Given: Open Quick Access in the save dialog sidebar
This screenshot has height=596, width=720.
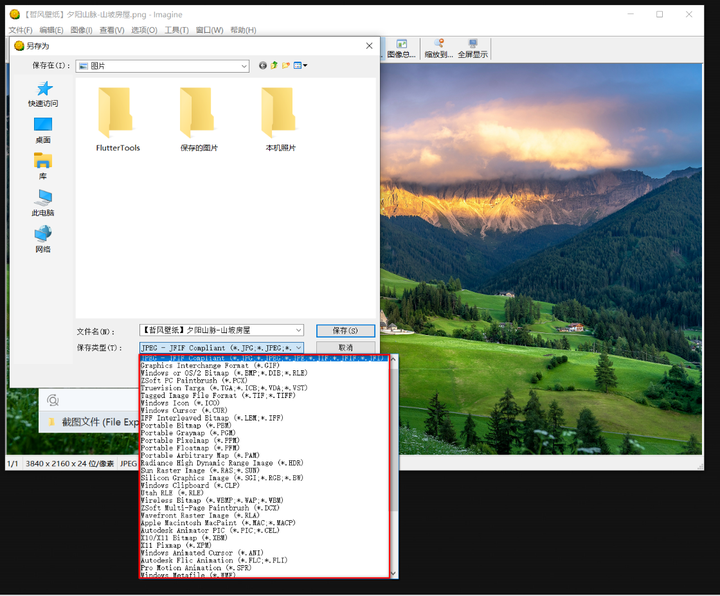Looking at the screenshot, I should [x=43, y=94].
